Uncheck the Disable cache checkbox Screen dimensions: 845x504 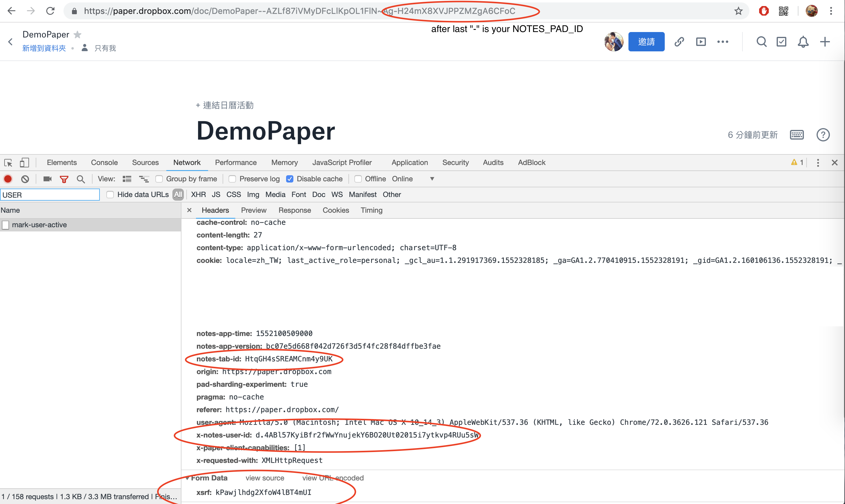click(290, 179)
